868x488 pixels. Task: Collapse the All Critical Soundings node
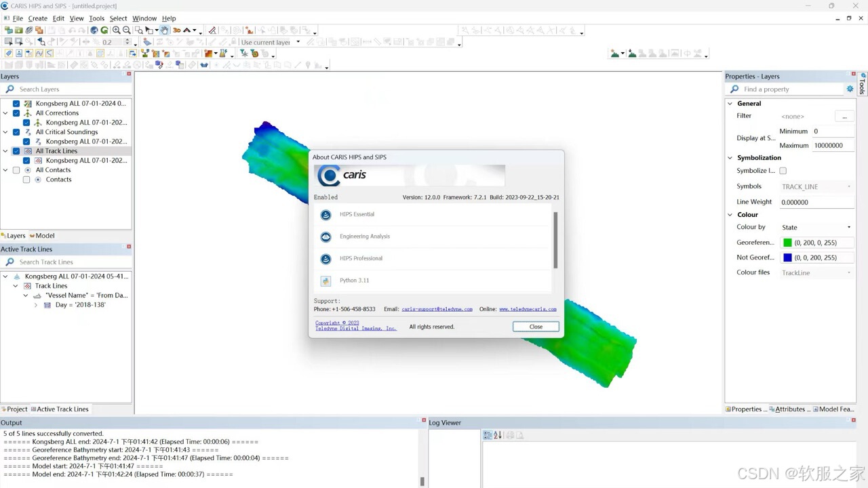(5, 132)
